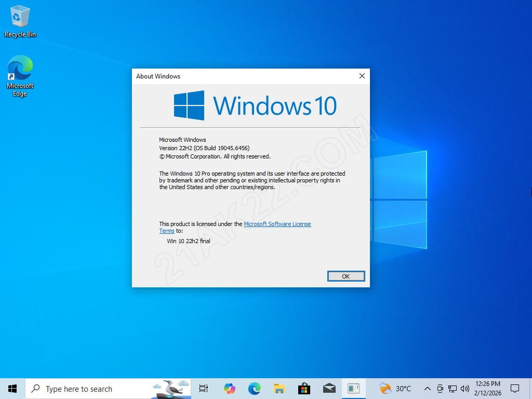Click the 'Version 22H2 (OS Build 19045.6456)' text
This screenshot has height=399, width=532.
coord(204,148)
